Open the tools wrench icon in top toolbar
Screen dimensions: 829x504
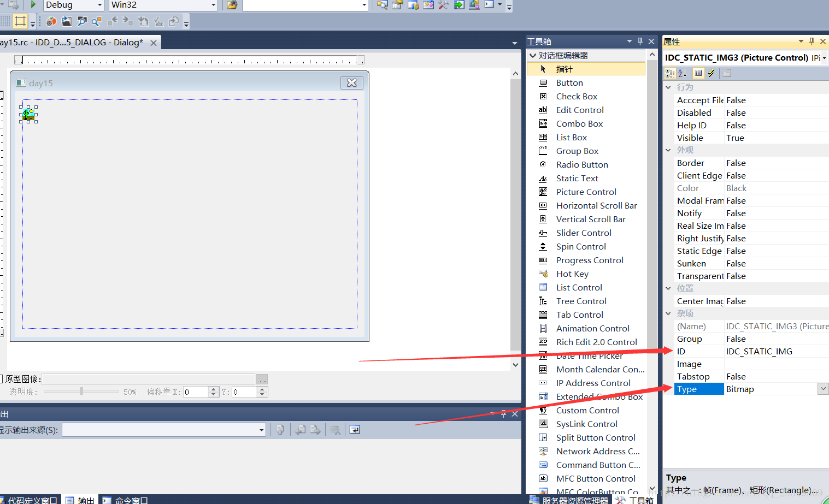(444, 5)
